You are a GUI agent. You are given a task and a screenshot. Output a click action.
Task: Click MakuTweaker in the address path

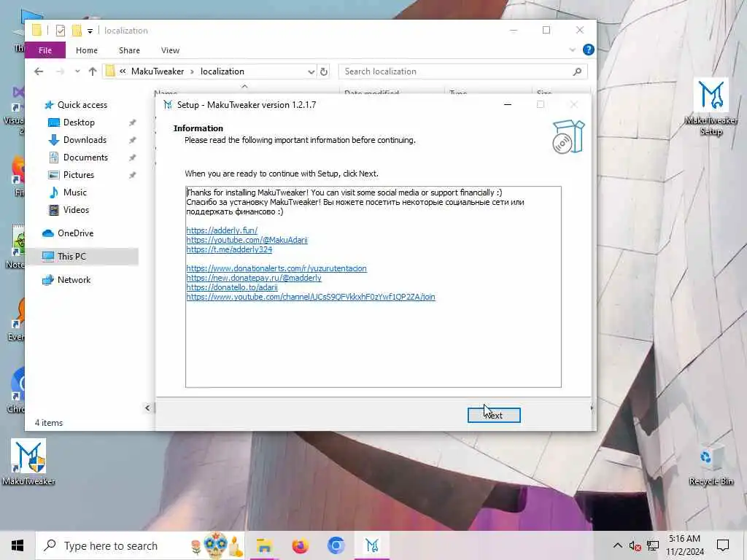tap(158, 71)
